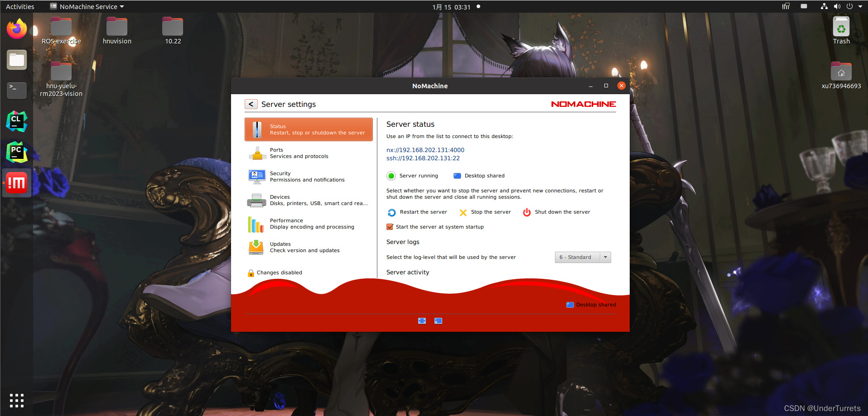Click the Server logs heading
This screenshot has height=416, width=868.
403,242
